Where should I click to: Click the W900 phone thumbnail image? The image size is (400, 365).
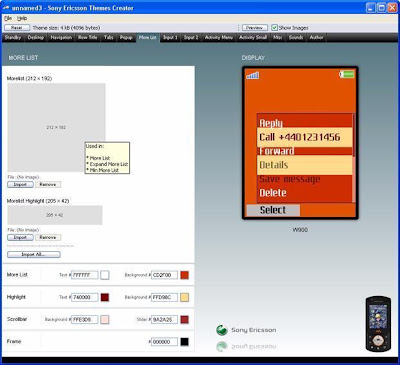[378, 324]
